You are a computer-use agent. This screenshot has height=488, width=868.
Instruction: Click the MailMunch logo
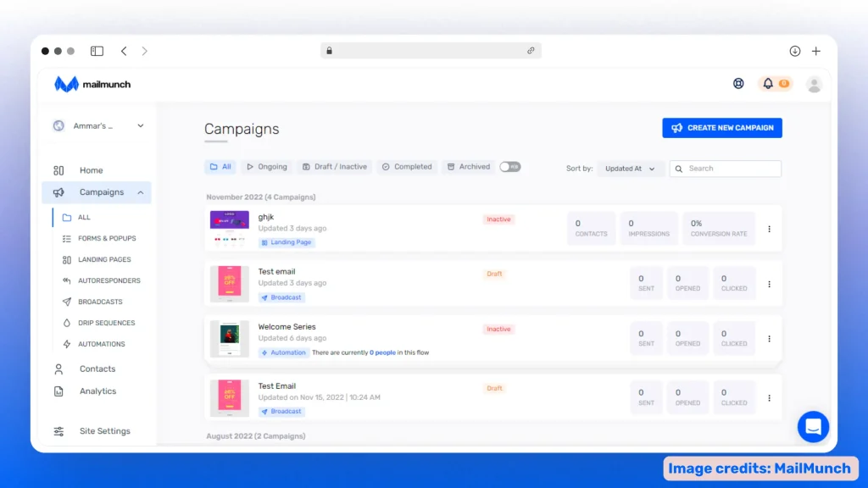coord(92,84)
